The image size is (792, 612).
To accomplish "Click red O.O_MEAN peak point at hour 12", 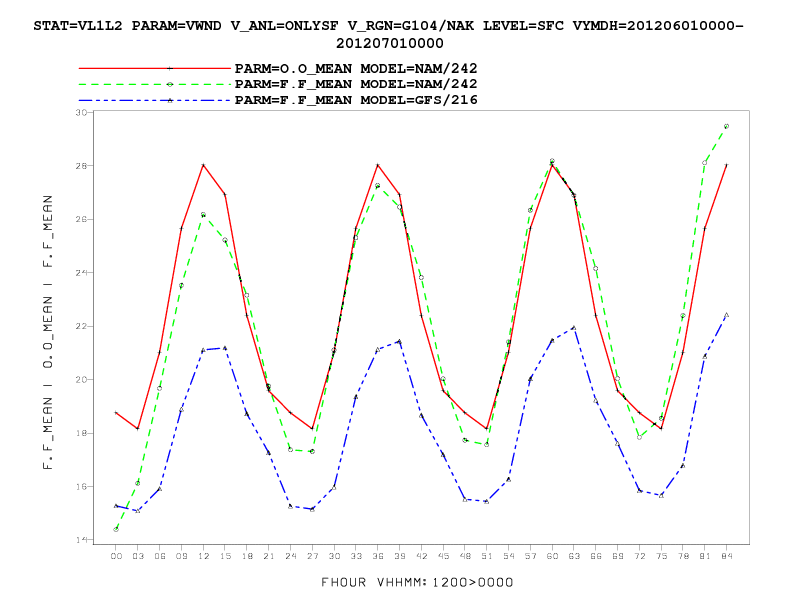I will coord(203,165).
